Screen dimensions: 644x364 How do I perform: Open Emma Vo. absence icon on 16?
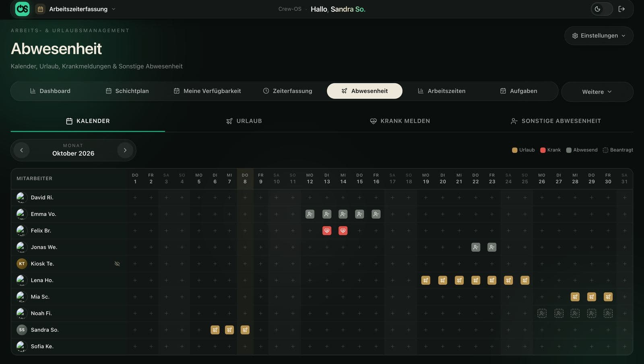(376, 214)
